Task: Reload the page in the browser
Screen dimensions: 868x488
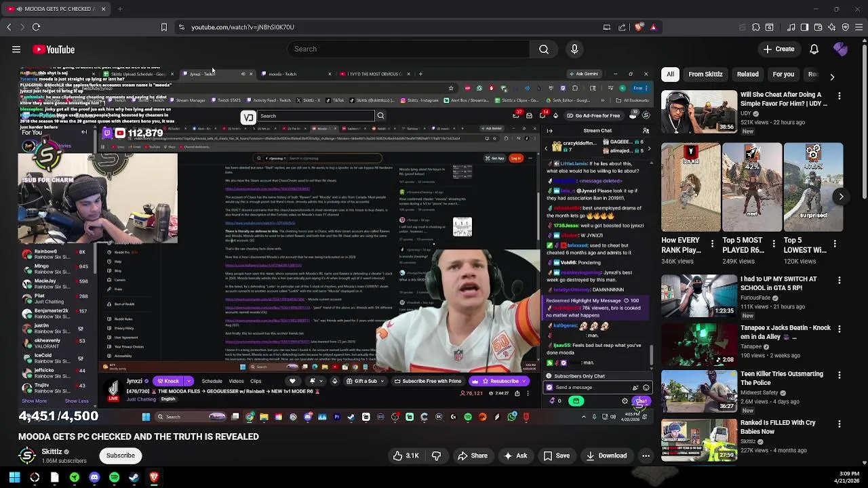Action: pos(36,27)
